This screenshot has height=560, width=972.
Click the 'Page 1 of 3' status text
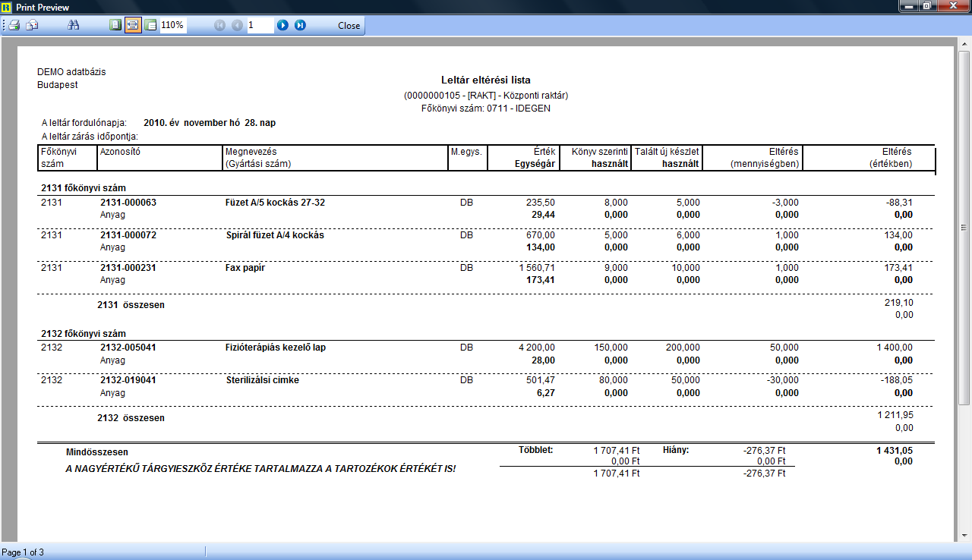23,552
